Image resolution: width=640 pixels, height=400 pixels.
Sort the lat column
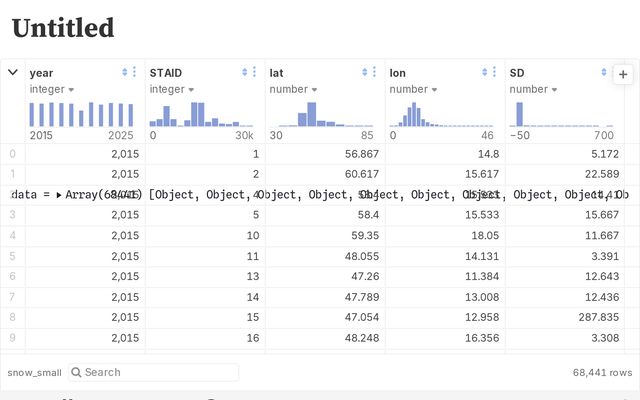365,73
